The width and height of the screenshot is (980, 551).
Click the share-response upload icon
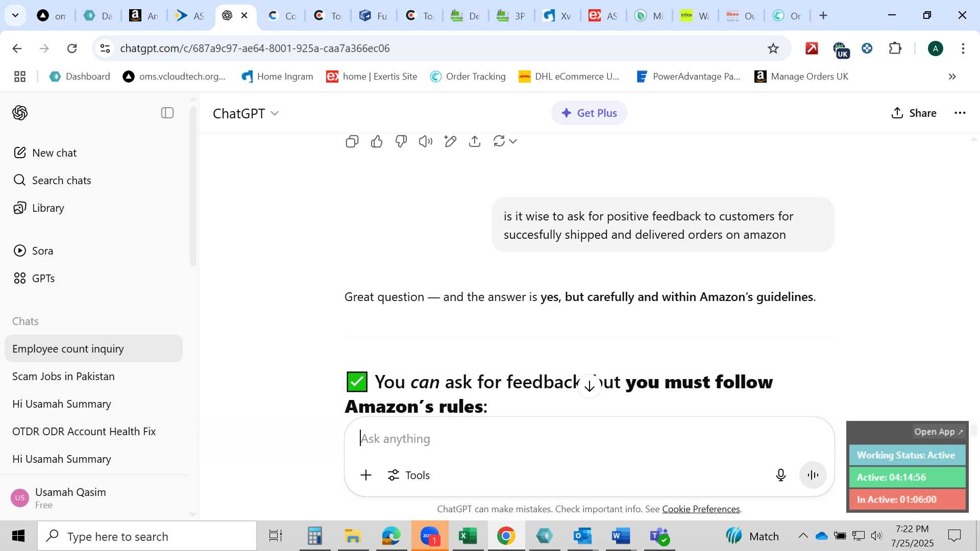(475, 141)
